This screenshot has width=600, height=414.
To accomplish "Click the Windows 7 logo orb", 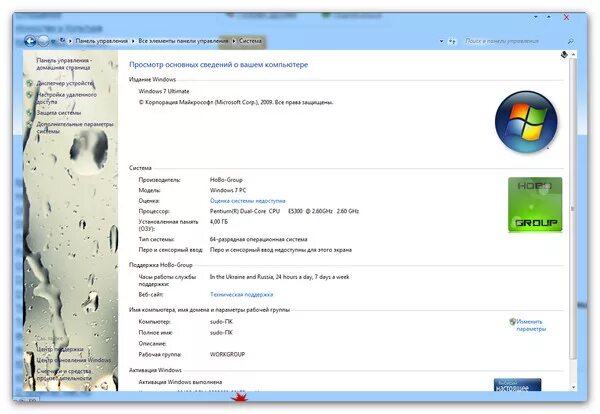I will 526,122.
